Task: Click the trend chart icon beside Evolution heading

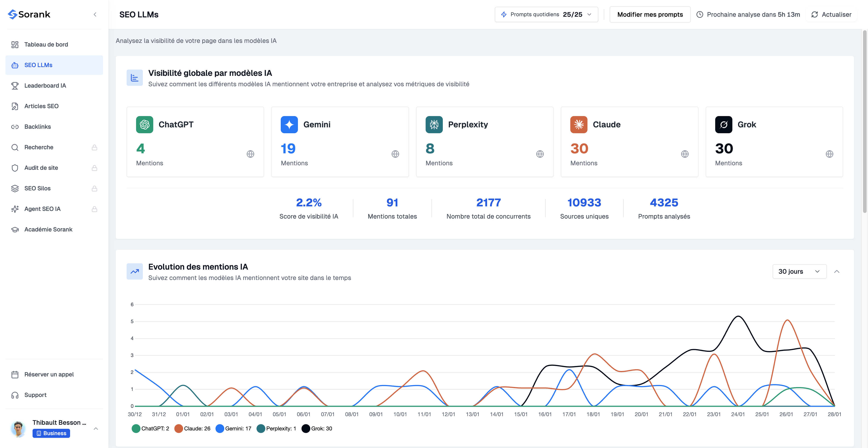Action: click(x=134, y=271)
